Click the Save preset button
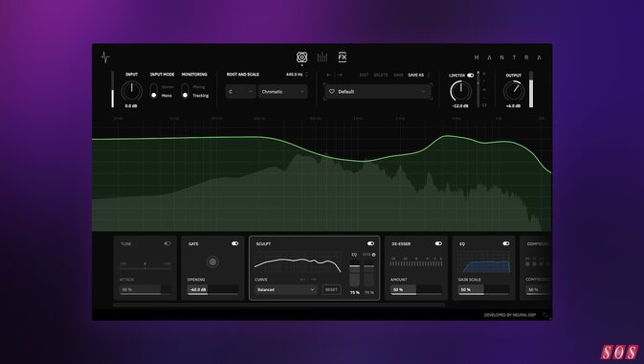The width and height of the screenshot is (644, 364). point(398,75)
